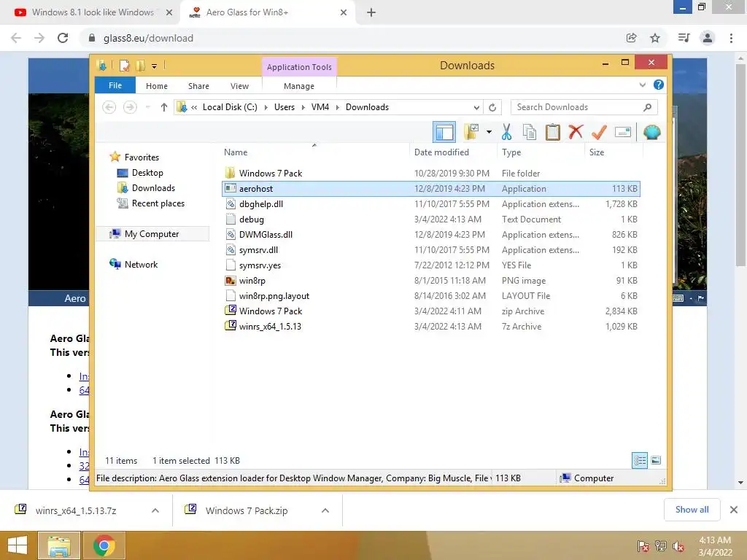
Task: Click the Application Tools contextual tab
Action: tap(299, 67)
